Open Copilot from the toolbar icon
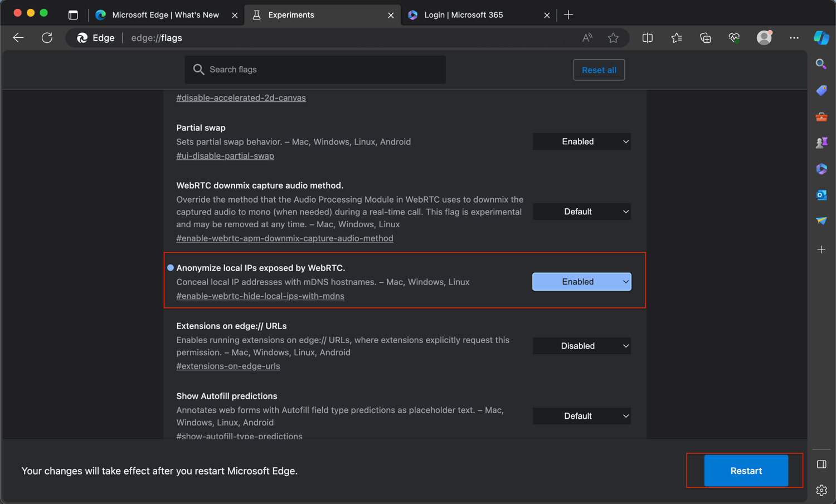The width and height of the screenshot is (836, 504). click(821, 38)
